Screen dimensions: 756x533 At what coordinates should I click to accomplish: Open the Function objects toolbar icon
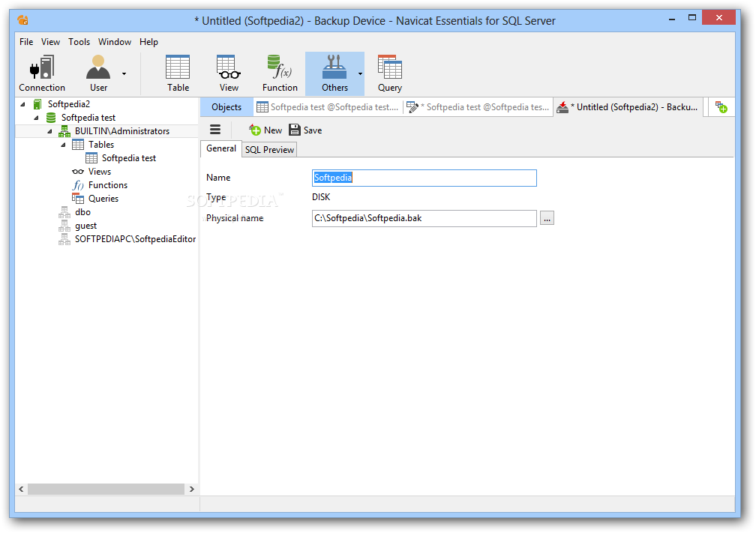click(280, 73)
